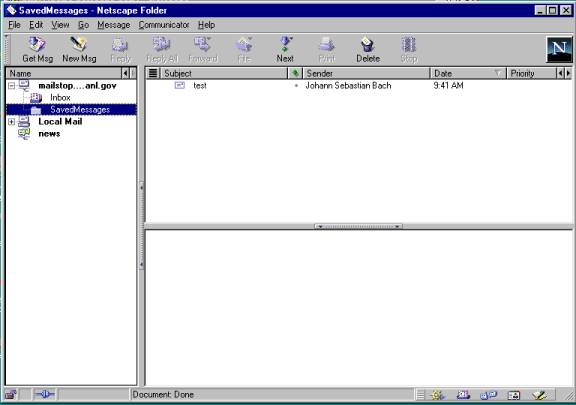
Task: Click the envelope icon of test message
Action: pos(180,86)
